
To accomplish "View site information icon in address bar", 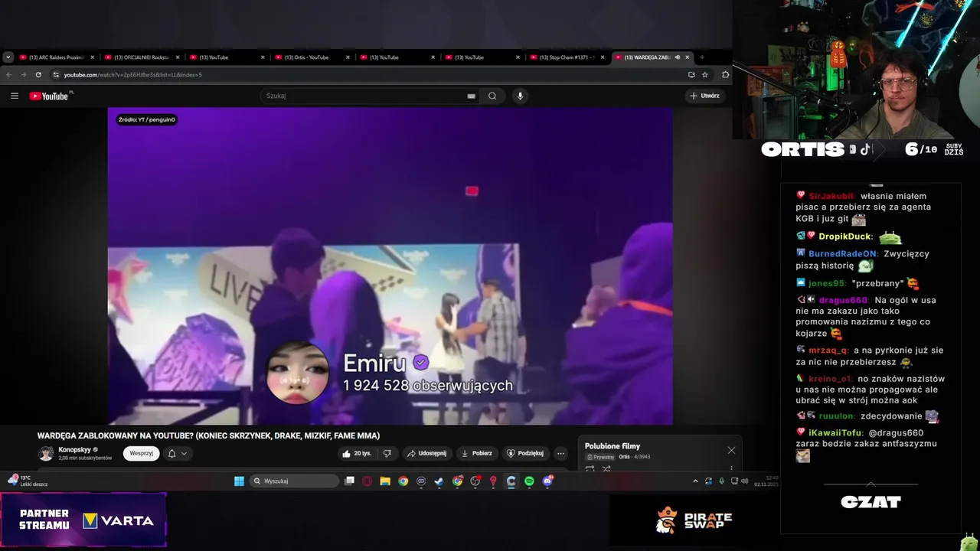I will pyautogui.click(x=55, y=74).
